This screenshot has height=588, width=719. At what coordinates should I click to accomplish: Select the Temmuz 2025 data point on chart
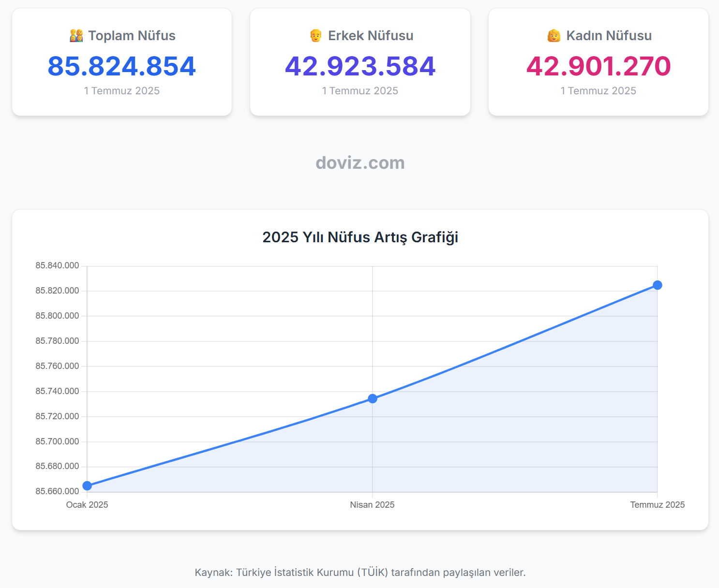[657, 285]
